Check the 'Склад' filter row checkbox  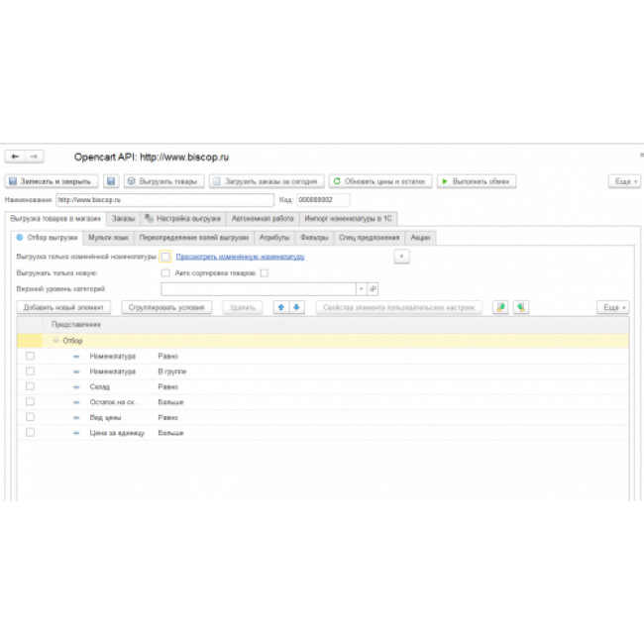[x=30, y=386]
